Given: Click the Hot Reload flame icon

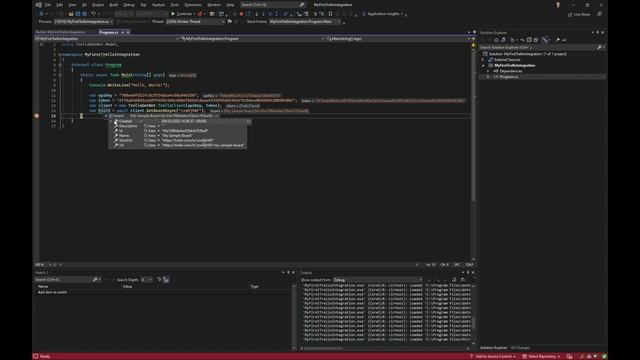Looking at the screenshot, I should click(x=200, y=14).
